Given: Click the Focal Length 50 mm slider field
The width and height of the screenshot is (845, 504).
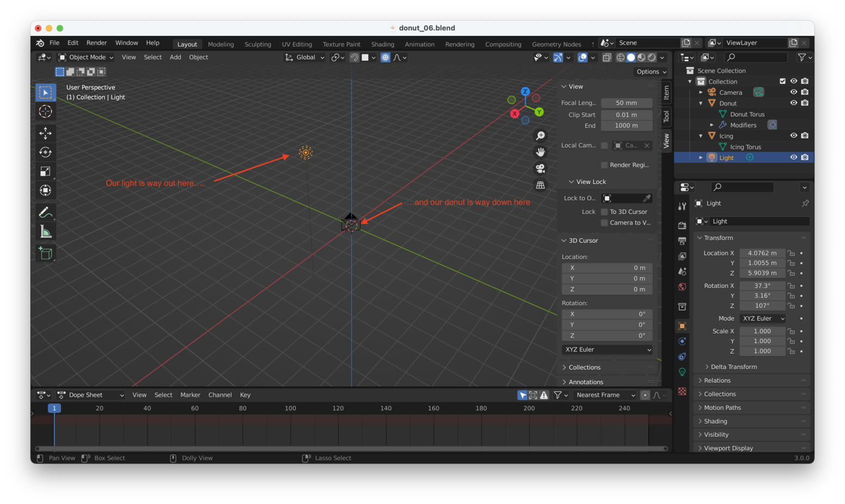Looking at the screenshot, I should [x=626, y=103].
